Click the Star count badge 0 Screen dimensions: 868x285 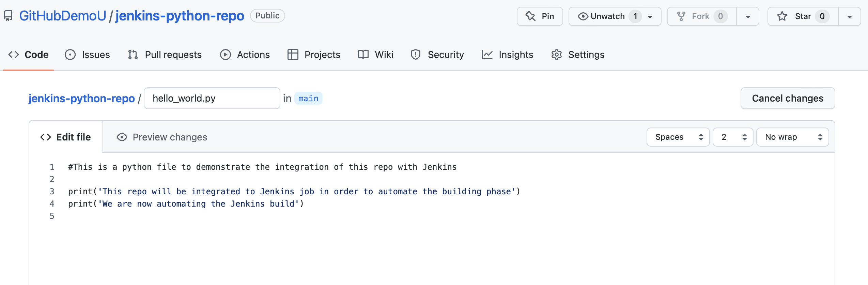[822, 16]
